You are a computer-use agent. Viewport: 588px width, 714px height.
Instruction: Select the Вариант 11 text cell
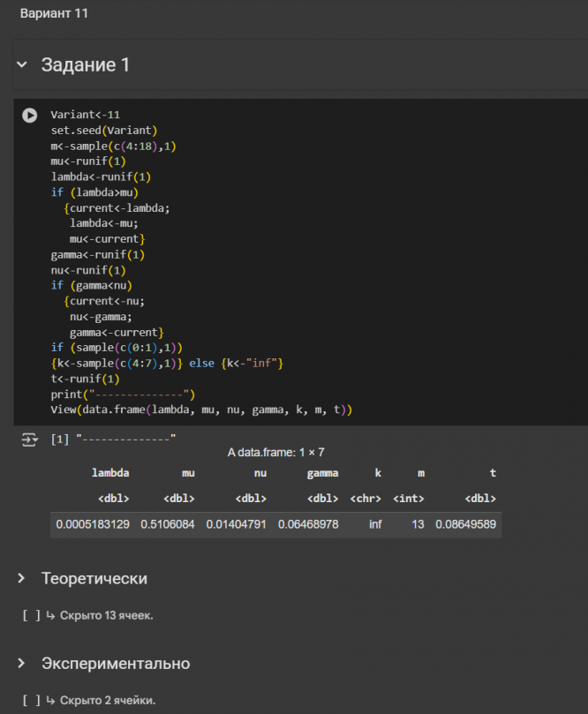click(54, 14)
